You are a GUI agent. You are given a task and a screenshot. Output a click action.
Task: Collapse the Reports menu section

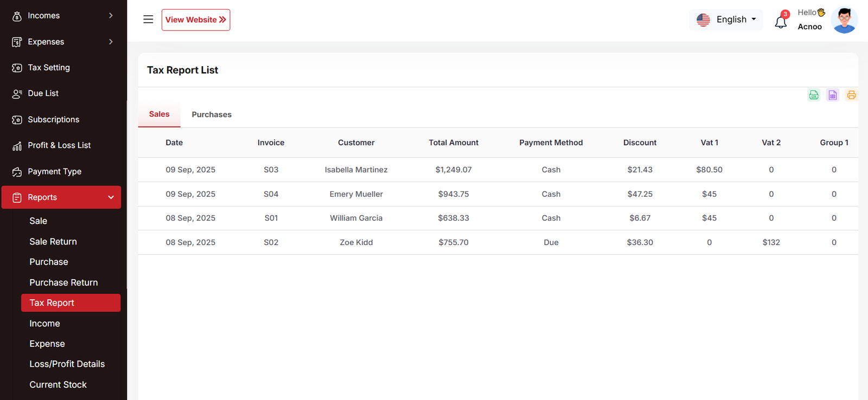[x=111, y=197]
